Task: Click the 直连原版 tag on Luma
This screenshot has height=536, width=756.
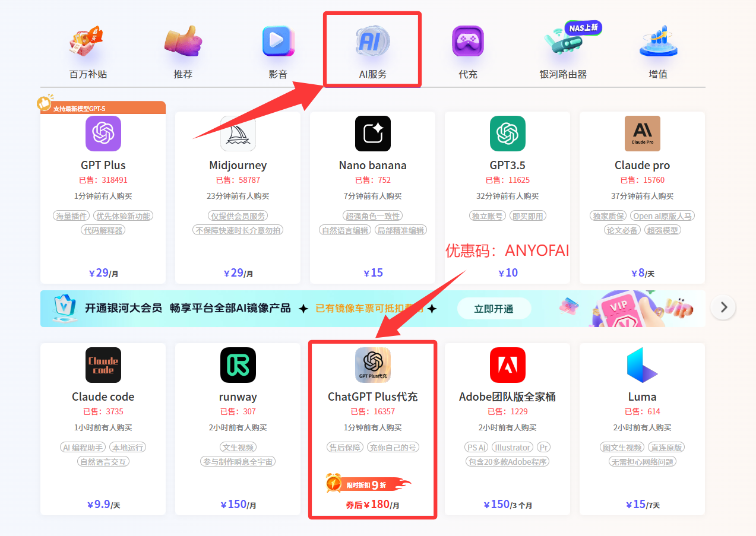Action: click(x=666, y=448)
